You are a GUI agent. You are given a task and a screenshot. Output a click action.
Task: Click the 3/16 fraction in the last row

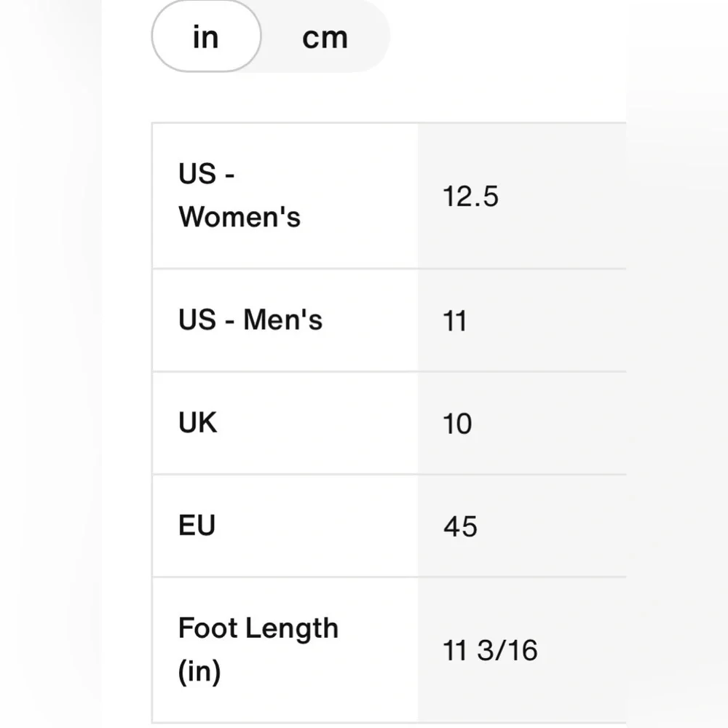(x=507, y=650)
